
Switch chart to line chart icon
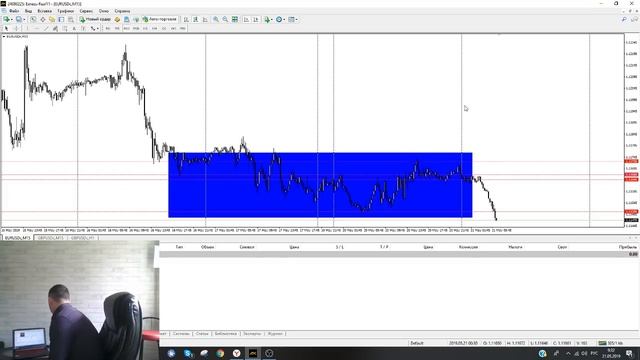click(205, 19)
